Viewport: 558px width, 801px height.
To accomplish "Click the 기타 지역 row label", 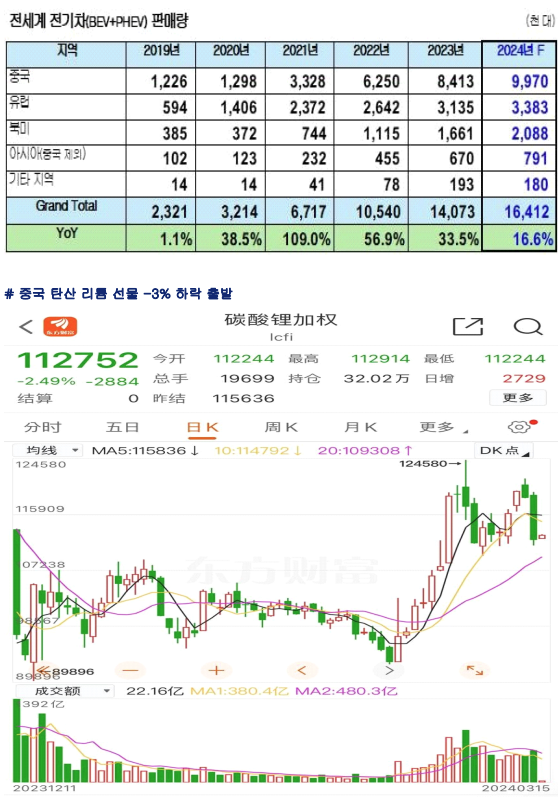I will [31, 179].
